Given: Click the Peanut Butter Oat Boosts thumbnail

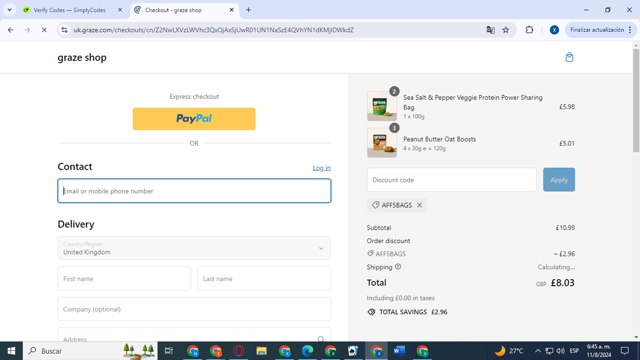Looking at the screenshot, I should (382, 143).
